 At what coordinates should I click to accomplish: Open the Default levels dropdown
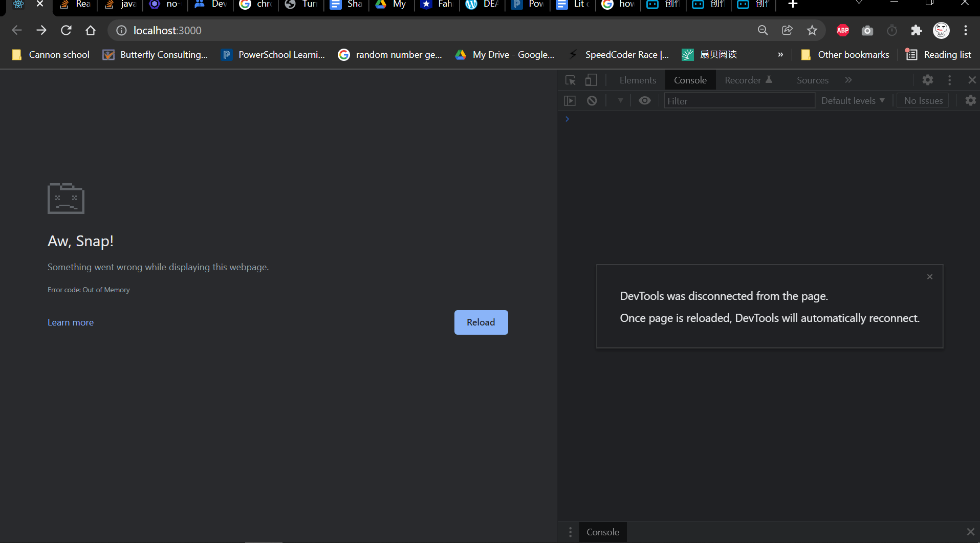(853, 100)
